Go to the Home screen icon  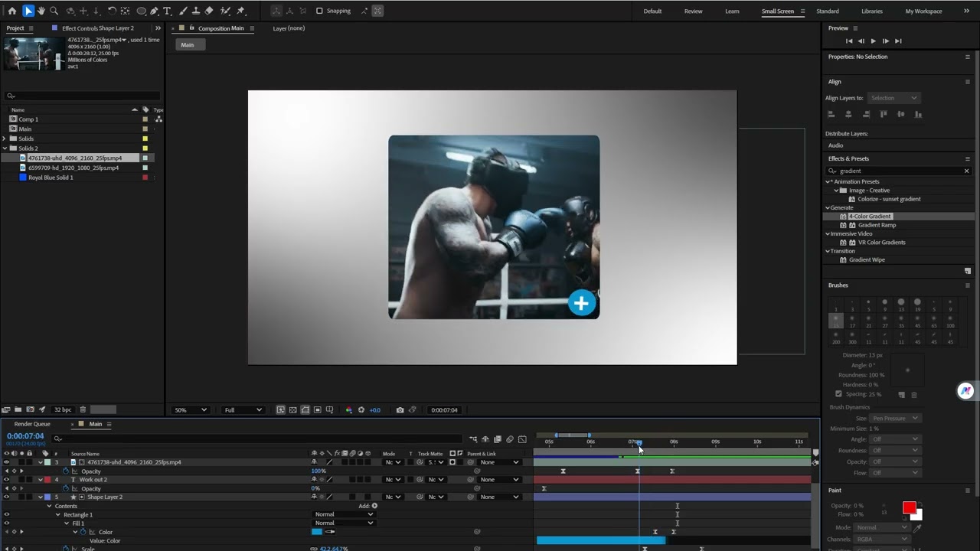point(11,11)
